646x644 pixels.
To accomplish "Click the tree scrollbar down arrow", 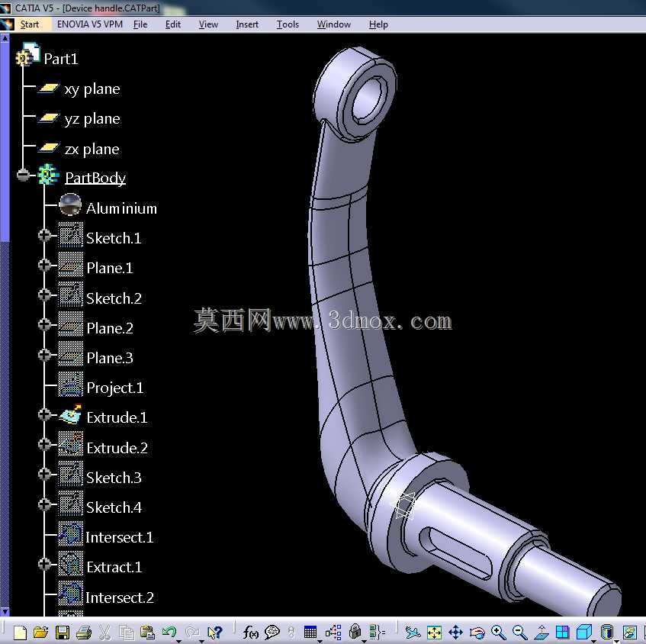I will click(x=5, y=611).
